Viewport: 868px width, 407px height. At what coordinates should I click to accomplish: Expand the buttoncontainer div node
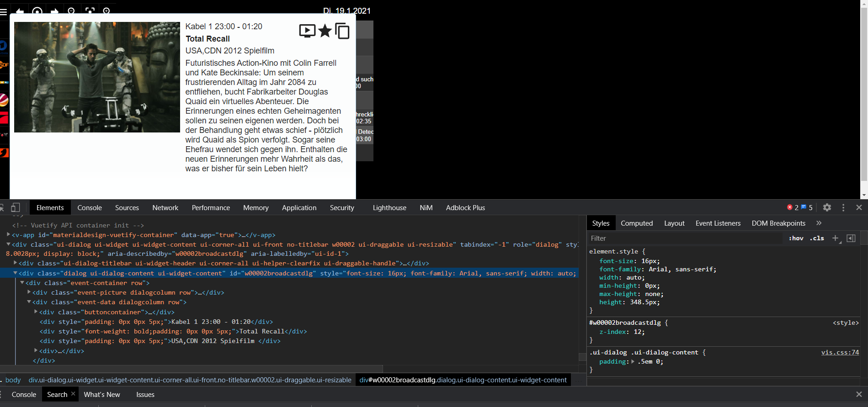pyautogui.click(x=36, y=312)
